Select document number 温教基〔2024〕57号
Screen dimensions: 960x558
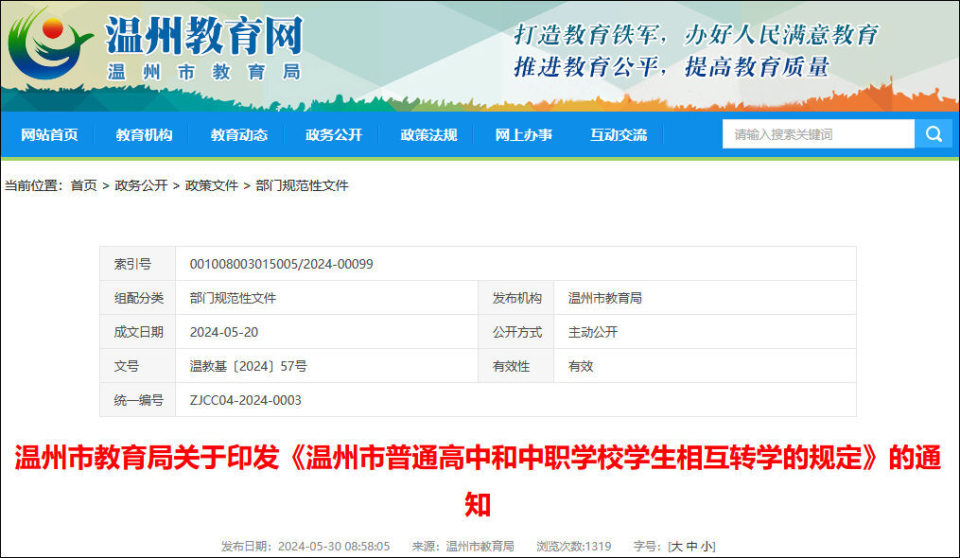[x=248, y=366]
